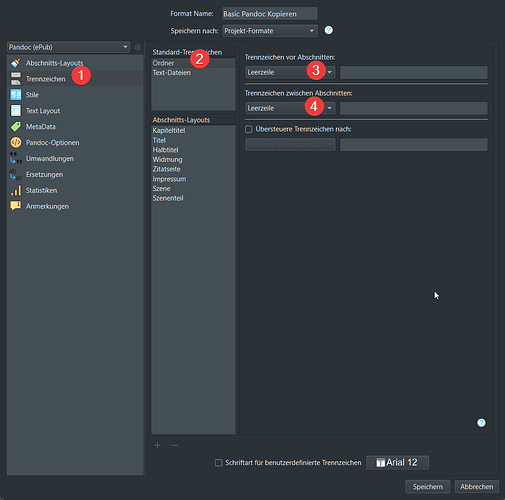The height and width of the screenshot is (500, 505).
Task: Enable Schriftart für benutzerdefinierte Trennzeichen checkbox
Action: pyautogui.click(x=218, y=463)
